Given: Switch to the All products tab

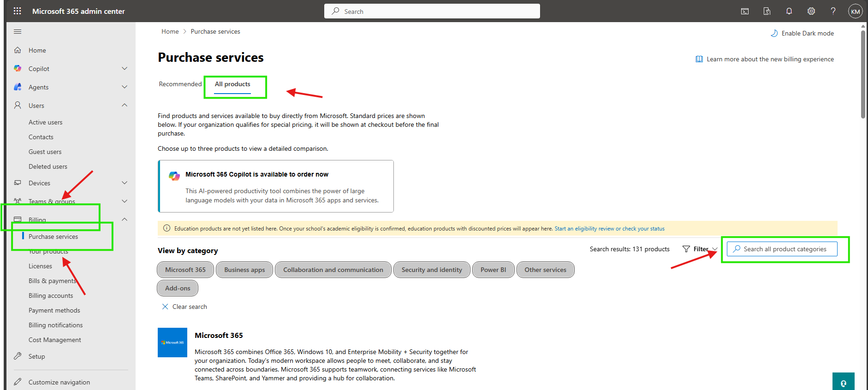Looking at the screenshot, I should coord(232,84).
